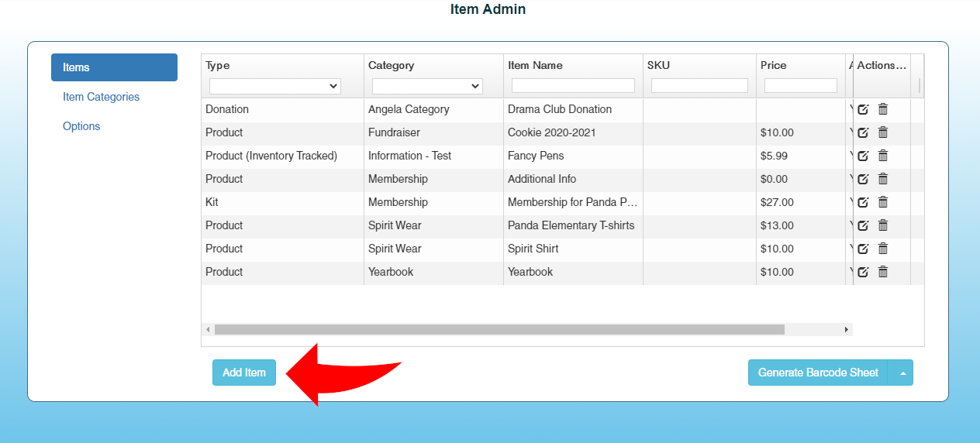Expand Generate Barcode Sheet dropdown arrow
The image size is (980, 443).
click(x=902, y=373)
